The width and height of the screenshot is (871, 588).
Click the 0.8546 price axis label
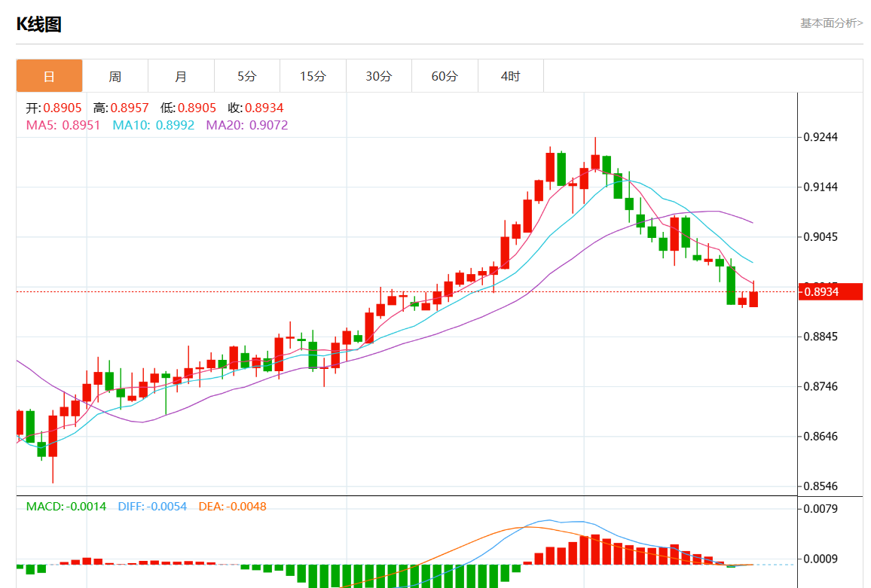[x=821, y=486]
